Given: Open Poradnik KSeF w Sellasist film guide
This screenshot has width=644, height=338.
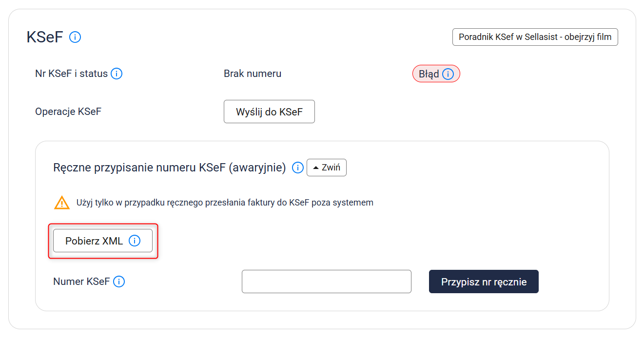Looking at the screenshot, I should tap(535, 37).
